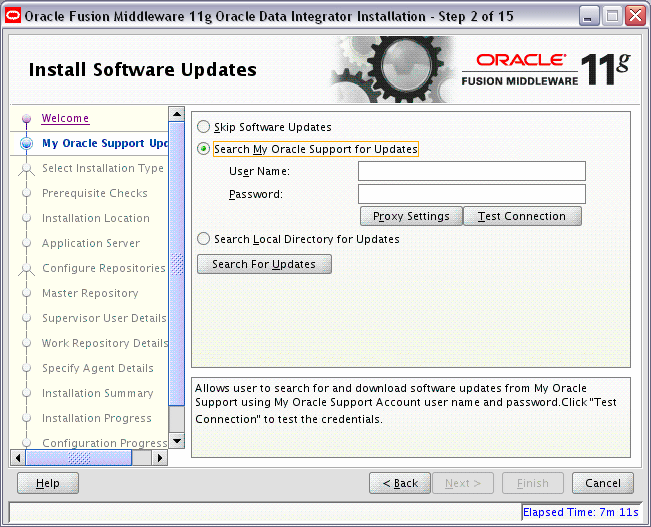651x527 pixels.
Task: Click Select Installation Type step
Action: 103,168
